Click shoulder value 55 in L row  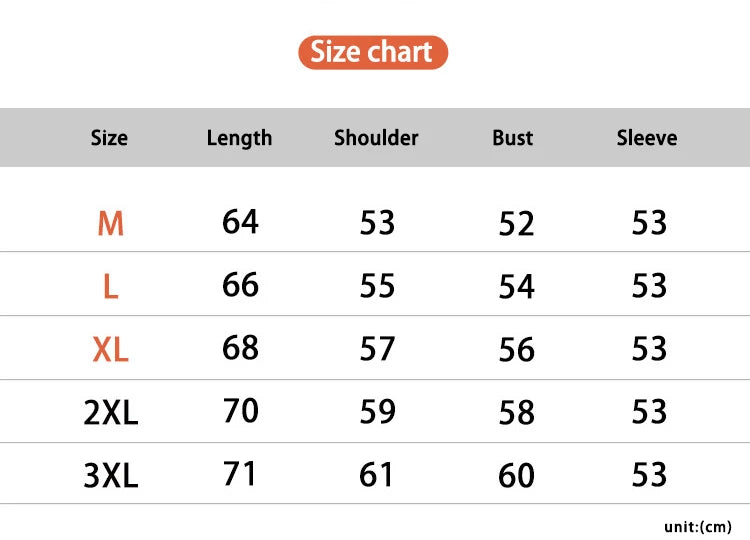(377, 286)
